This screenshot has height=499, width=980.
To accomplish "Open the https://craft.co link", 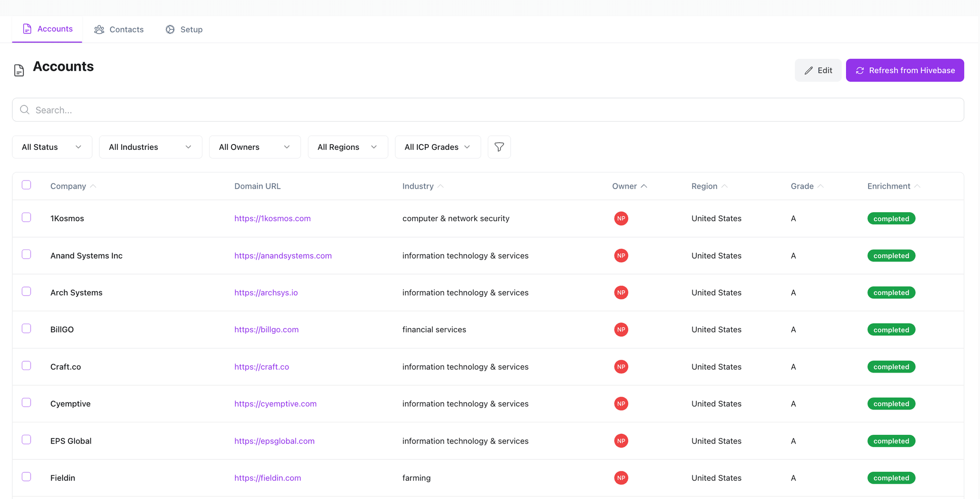I will pos(262,366).
